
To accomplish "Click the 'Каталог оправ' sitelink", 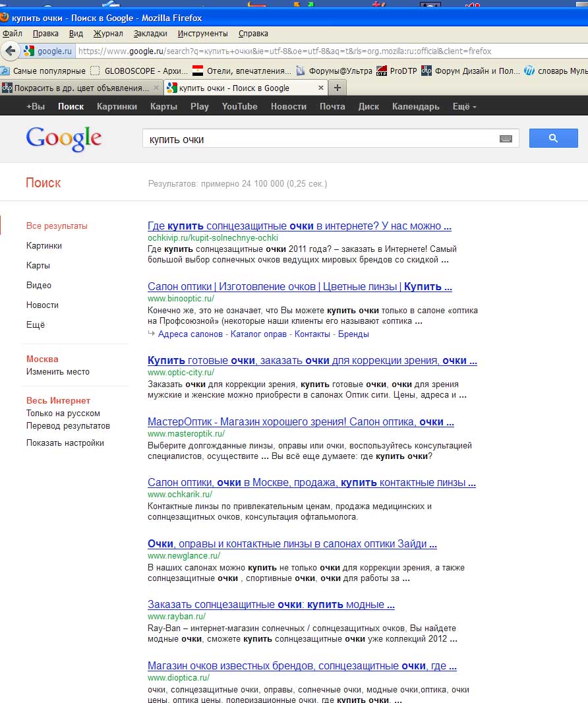I will [258, 334].
